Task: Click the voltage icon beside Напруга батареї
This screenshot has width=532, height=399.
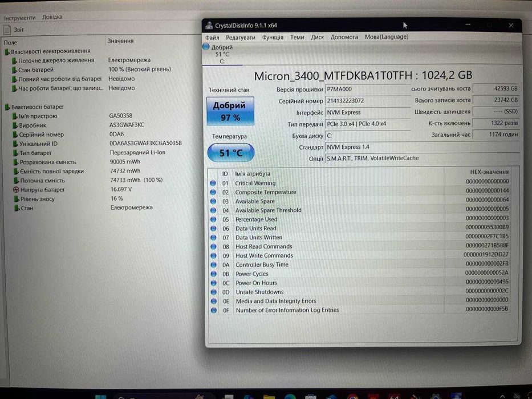Action: 16,190
